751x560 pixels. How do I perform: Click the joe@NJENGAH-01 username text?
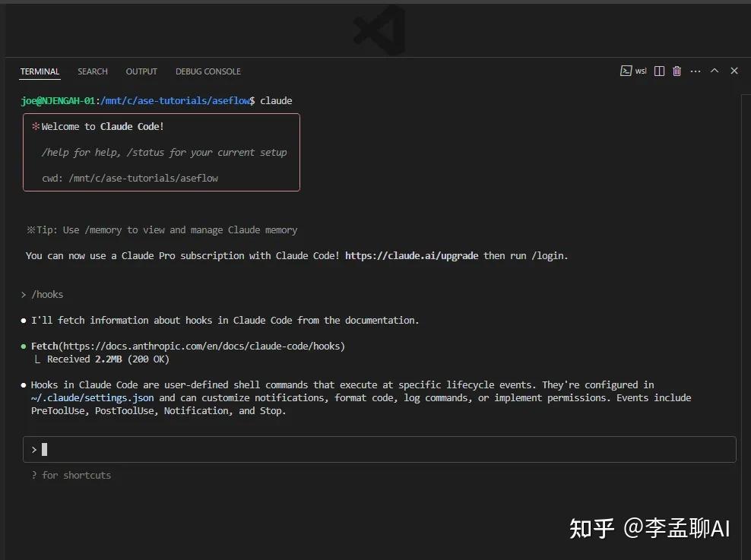point(58,100)
